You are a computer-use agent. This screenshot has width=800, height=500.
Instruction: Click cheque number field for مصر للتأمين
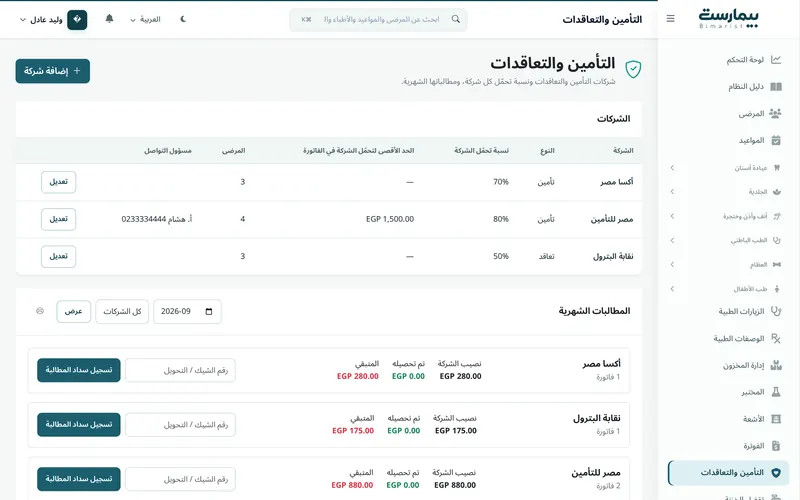click(180, 479)
